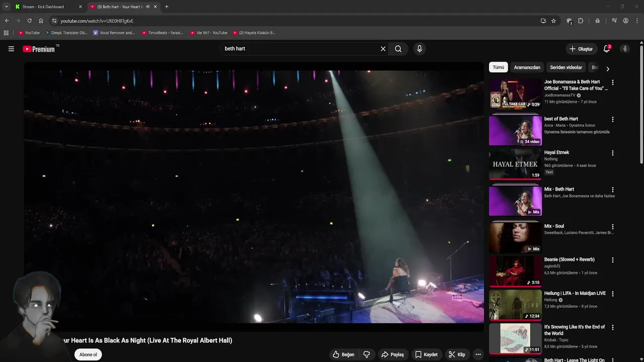This screenshot has height=362, width=644.
Task: Go to browser home page
Action: [41, 21]
